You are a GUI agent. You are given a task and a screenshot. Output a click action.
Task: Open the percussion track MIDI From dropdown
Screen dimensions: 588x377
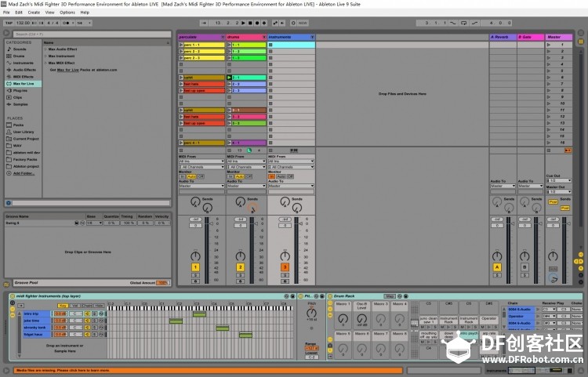click(x=201, y=161)
